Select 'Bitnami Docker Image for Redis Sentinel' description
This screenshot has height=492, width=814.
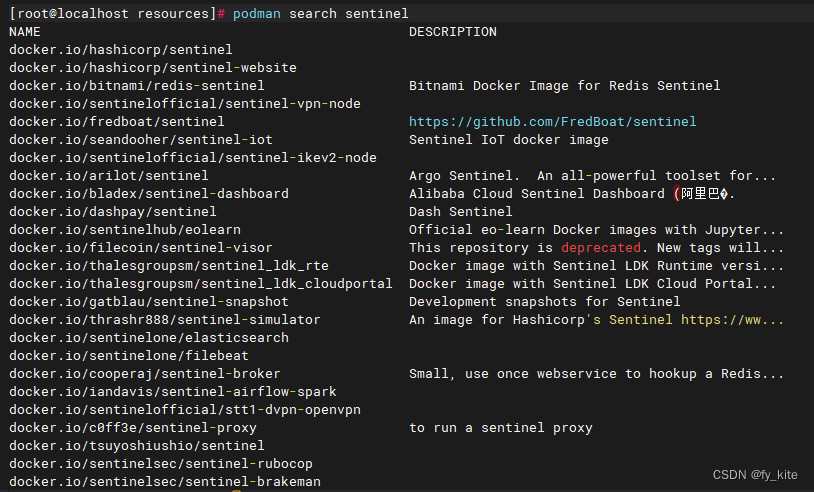pos(564,86)
